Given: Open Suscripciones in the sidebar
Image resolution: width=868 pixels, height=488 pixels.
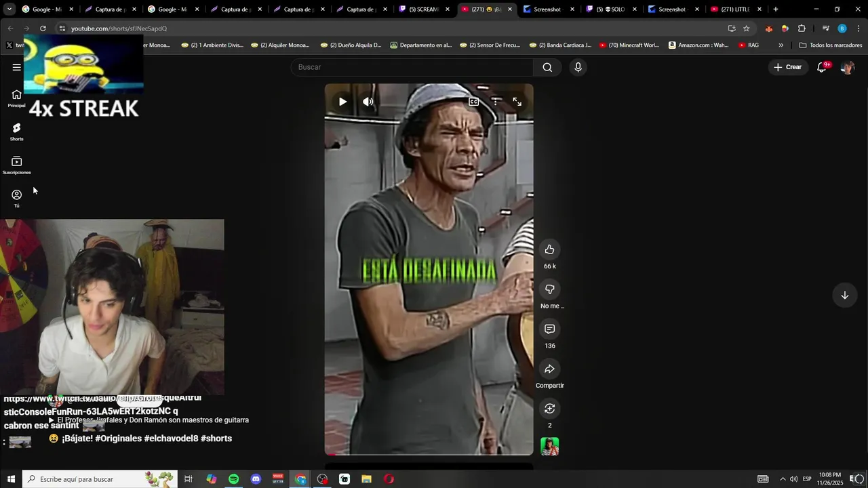Looking at the screenshot, I should (x=16, y=165).
